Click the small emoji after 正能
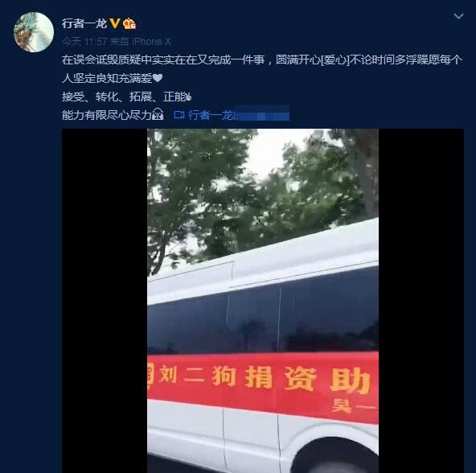 point(188,97)
